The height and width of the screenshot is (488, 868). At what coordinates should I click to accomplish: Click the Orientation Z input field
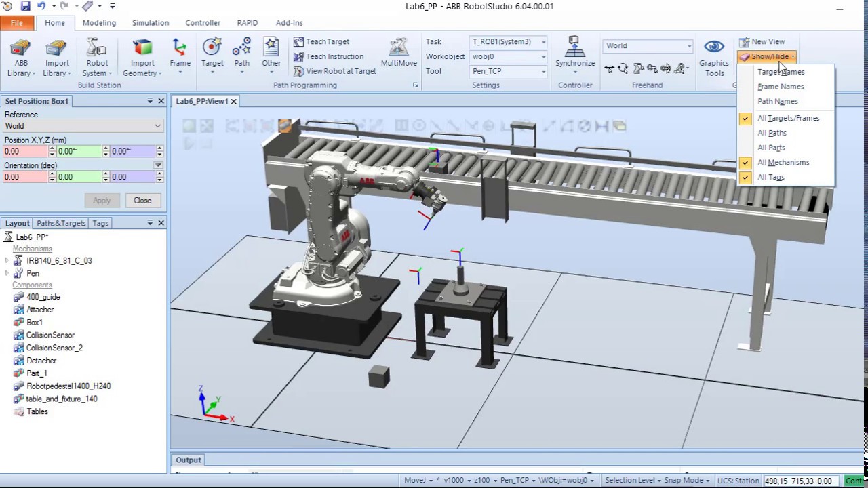click(133, 177)
